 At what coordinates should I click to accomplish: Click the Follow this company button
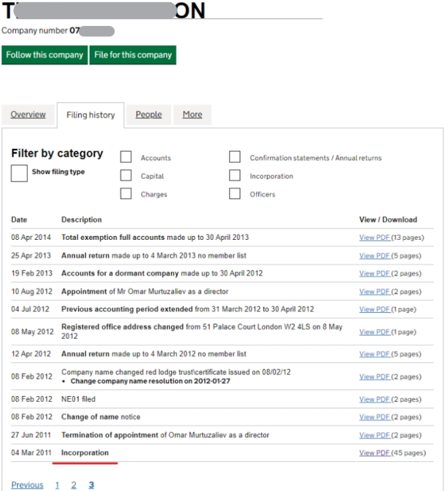[44, 55]
